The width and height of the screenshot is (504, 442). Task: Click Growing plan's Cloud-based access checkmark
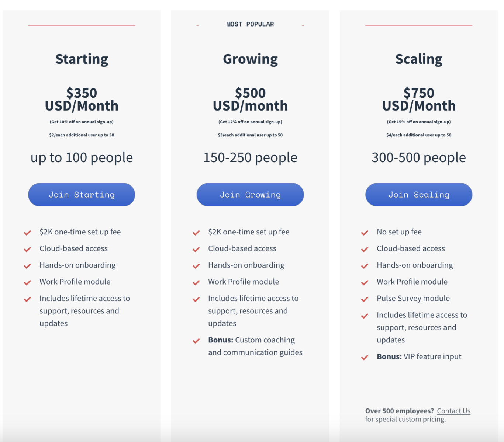coord(196,249)
